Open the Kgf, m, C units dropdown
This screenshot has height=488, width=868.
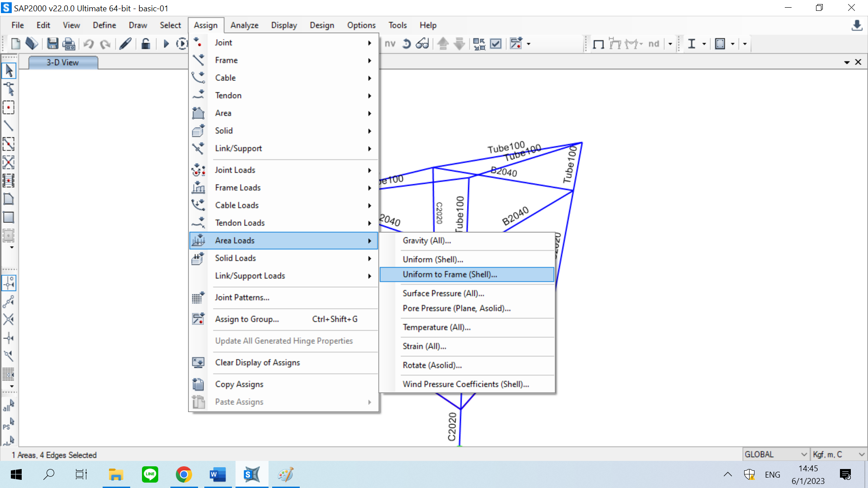coord(838,455)
